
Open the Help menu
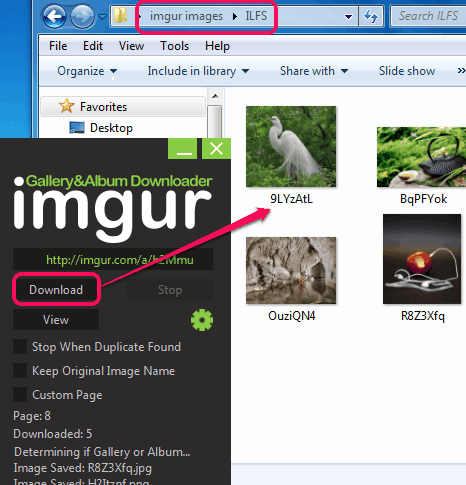[x=217, y=46]
